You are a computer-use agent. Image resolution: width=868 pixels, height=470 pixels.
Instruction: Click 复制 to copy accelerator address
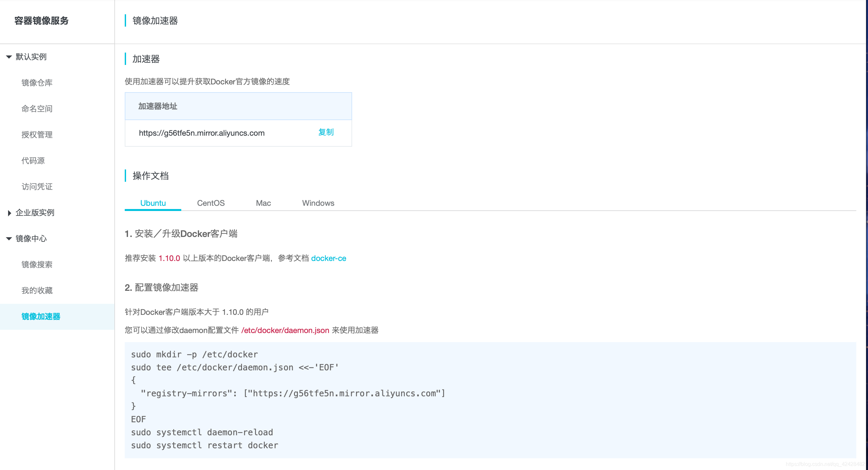point(325,132)
